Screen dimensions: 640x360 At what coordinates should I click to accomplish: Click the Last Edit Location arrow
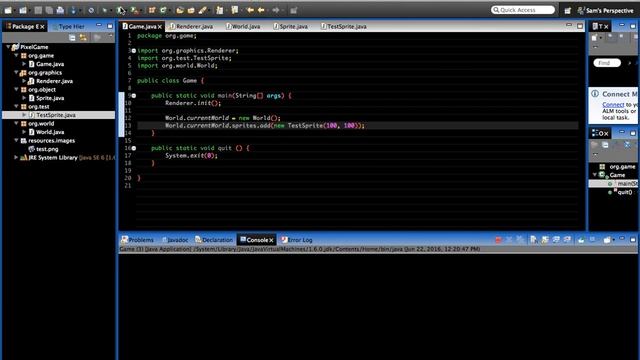click(x=250, y=10)
